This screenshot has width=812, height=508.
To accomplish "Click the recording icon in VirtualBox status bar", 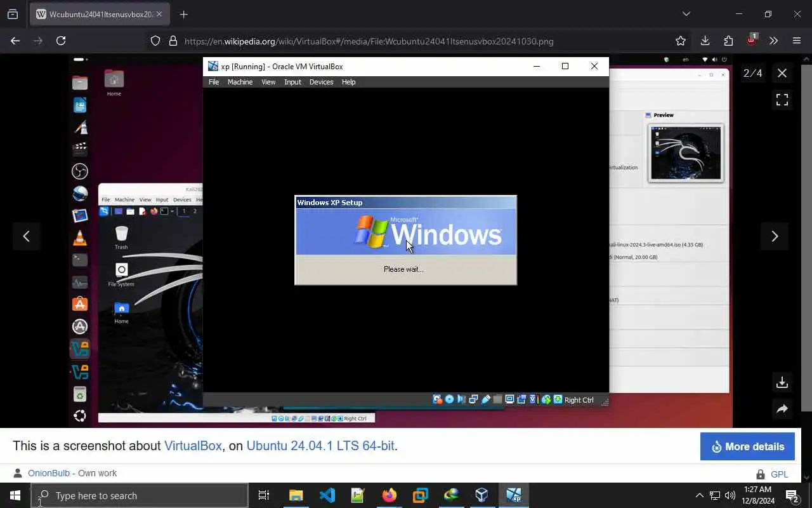I will tap(521, 399).
